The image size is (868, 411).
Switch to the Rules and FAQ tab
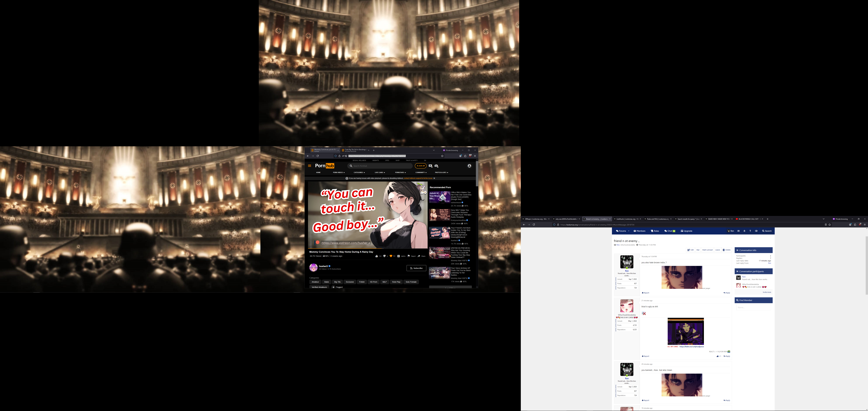[657, 219]
